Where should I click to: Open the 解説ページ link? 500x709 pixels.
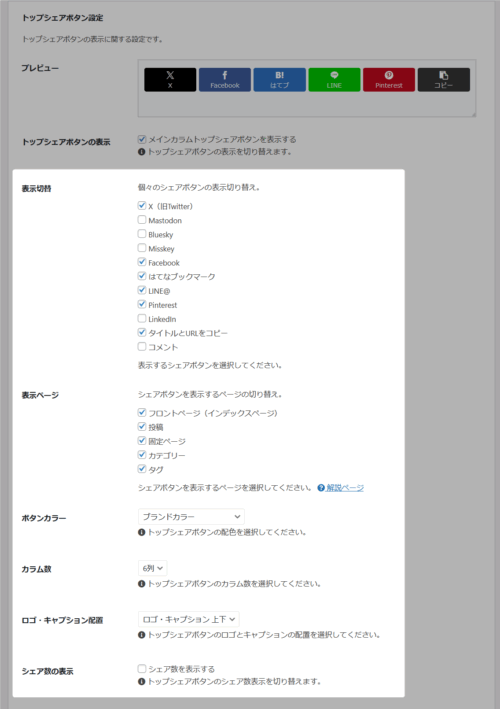coord(345,488)
